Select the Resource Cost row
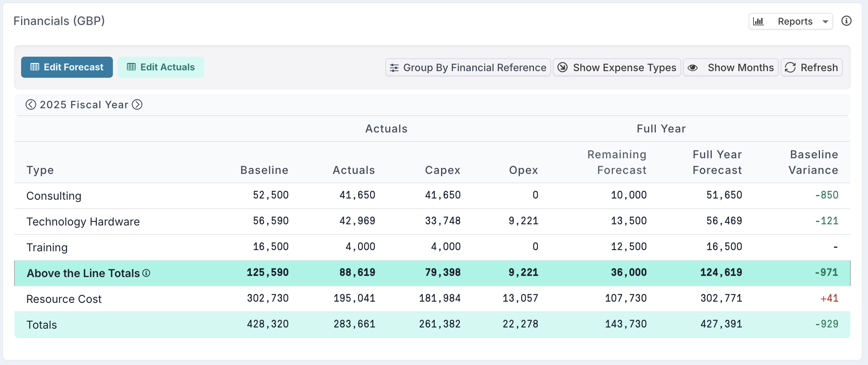The image size is (868, 365). [64, 299]
